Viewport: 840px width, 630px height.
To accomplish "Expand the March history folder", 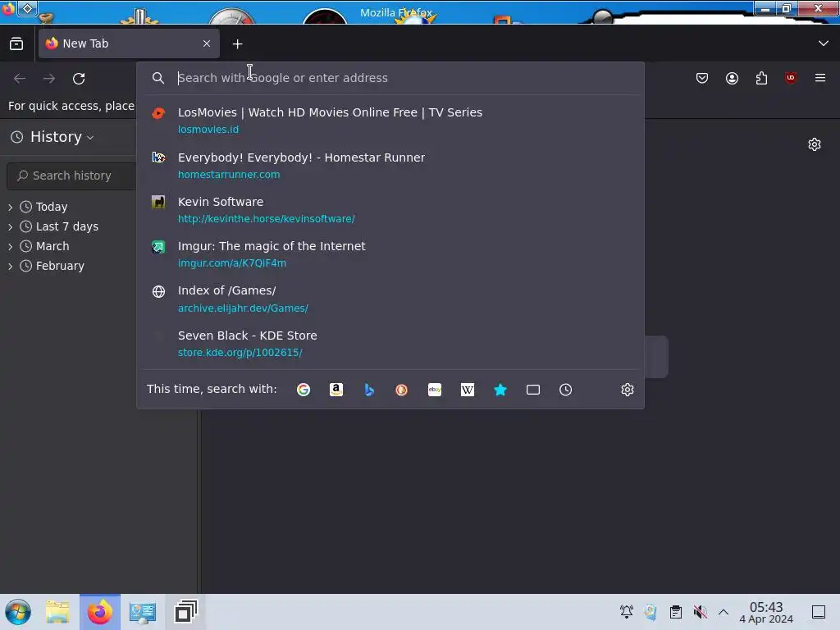I will tap(10, 246).
